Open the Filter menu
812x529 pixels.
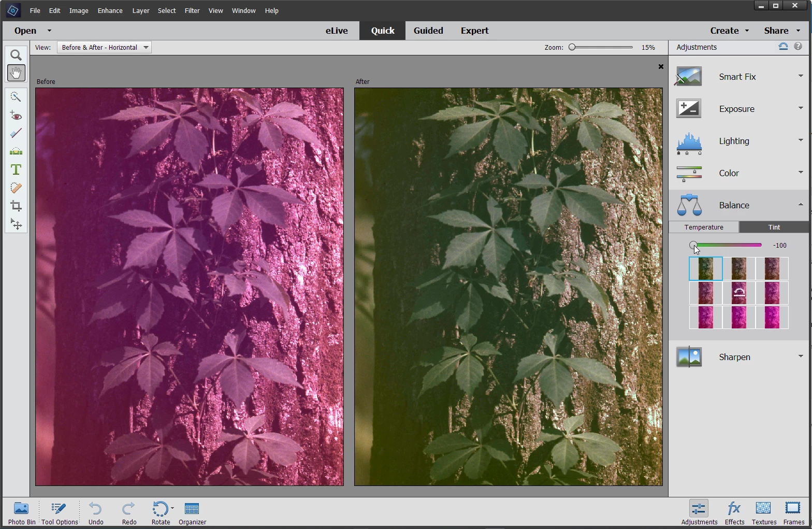(x=192, y=10)
